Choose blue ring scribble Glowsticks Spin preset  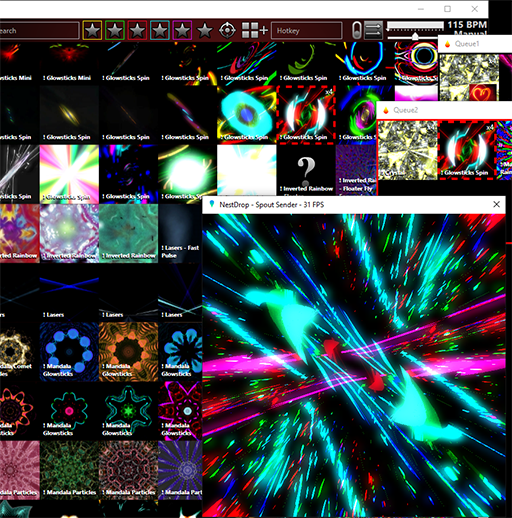click(x=365, y=62)
